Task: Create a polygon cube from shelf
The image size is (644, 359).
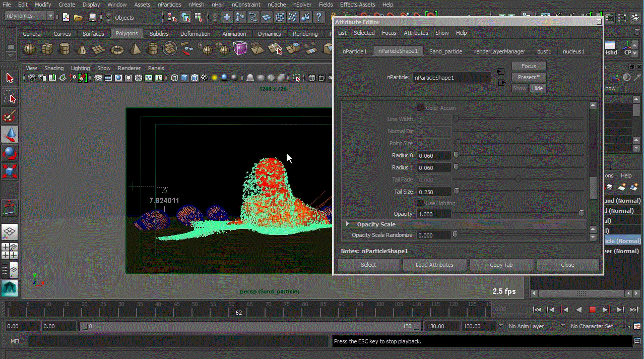Action: coord(47,49)
